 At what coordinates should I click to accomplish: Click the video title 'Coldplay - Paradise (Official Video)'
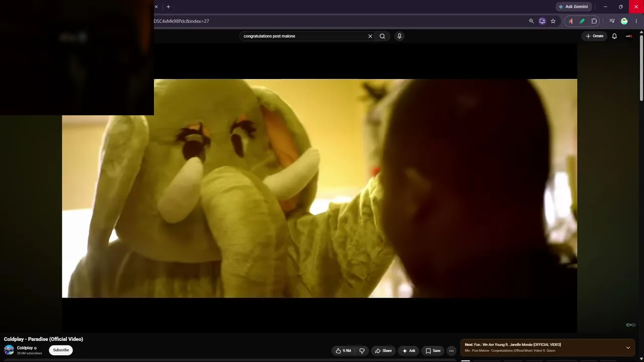(44, 339)
